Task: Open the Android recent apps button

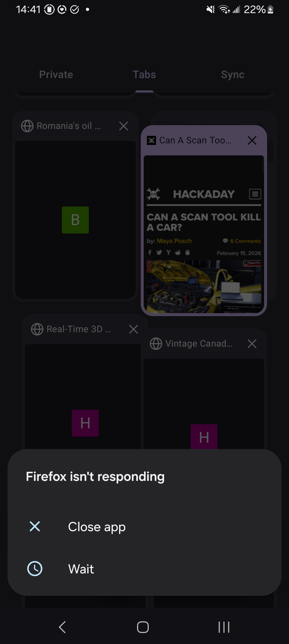Action: [x=224, y=627]
